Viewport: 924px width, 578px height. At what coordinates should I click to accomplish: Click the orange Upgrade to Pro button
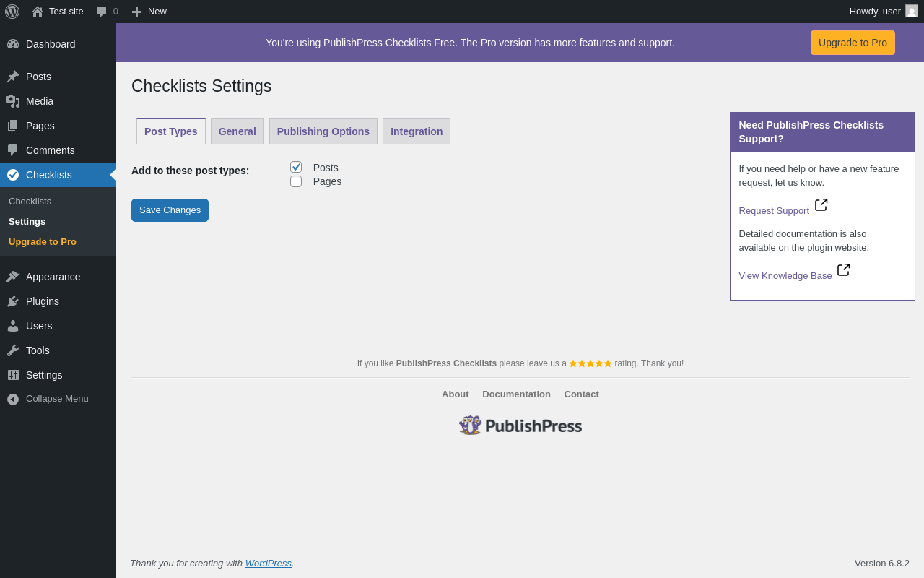click(853, 43)
